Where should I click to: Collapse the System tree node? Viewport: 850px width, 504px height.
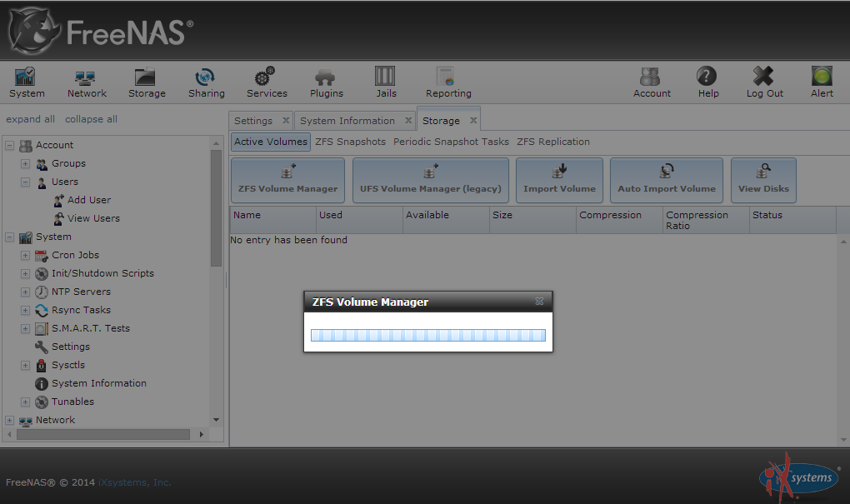10,237
